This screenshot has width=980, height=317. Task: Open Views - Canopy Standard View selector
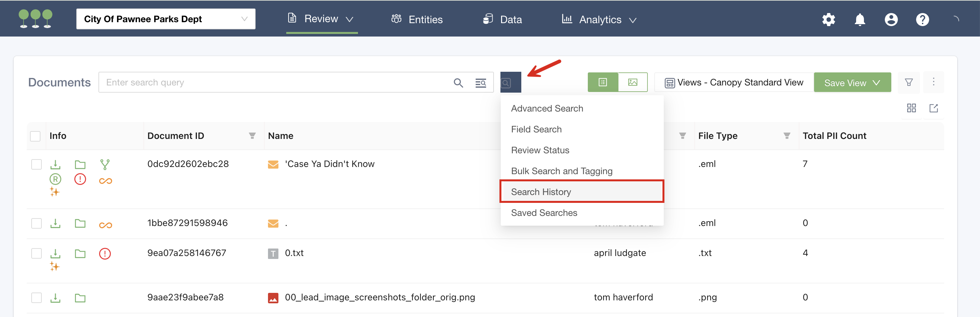coord(734,83)
